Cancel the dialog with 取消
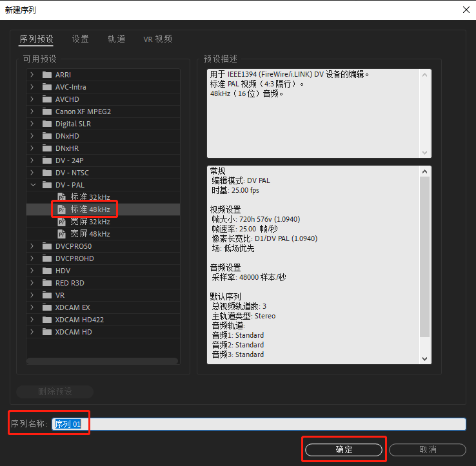 click(428, 450)
